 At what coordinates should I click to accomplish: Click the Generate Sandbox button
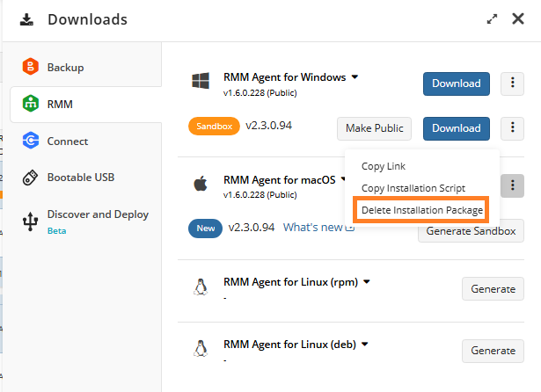(471, 231)
